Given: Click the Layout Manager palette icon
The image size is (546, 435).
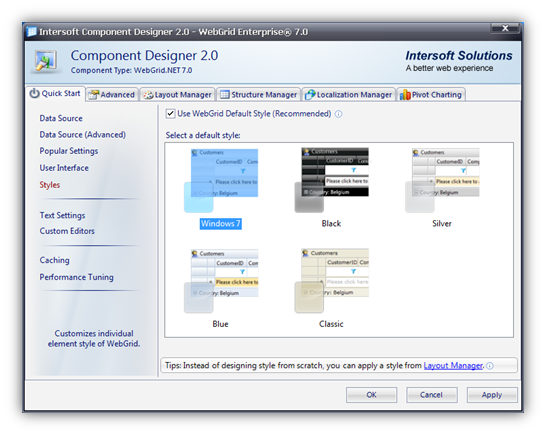Looking at the screenshot, I should coord(148,95).
